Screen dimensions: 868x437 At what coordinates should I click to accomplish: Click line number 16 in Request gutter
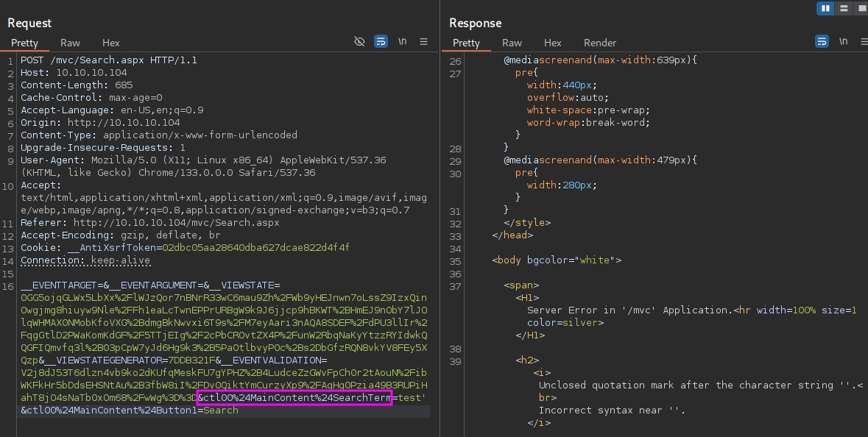click(x=8, y=285)
